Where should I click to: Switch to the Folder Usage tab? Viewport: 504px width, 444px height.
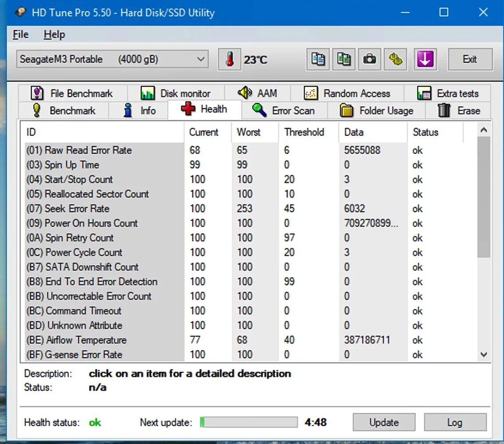377,110
